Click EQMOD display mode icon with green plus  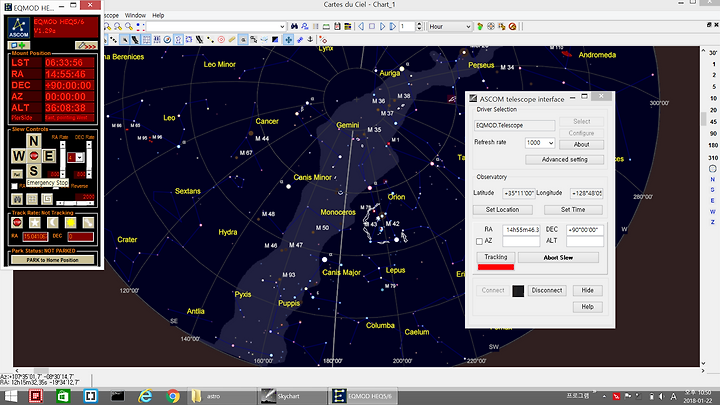coord(19,45)
